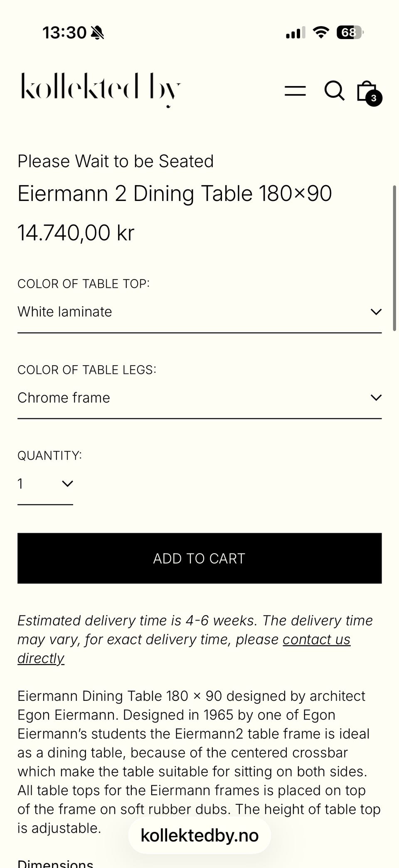Click the page scrollbar on right edge
Image resolution: width=399 pixels, height=868 pixels.
point(394,258)
